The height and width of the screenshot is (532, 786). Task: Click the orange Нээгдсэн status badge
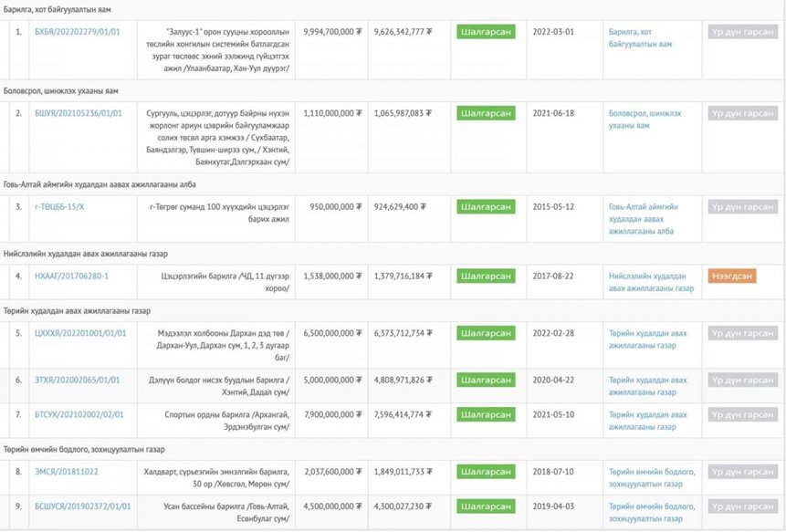(732, 276)
